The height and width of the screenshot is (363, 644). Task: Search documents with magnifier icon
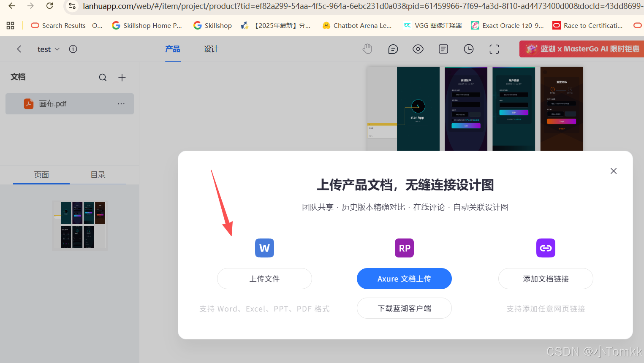coord(103,77)
